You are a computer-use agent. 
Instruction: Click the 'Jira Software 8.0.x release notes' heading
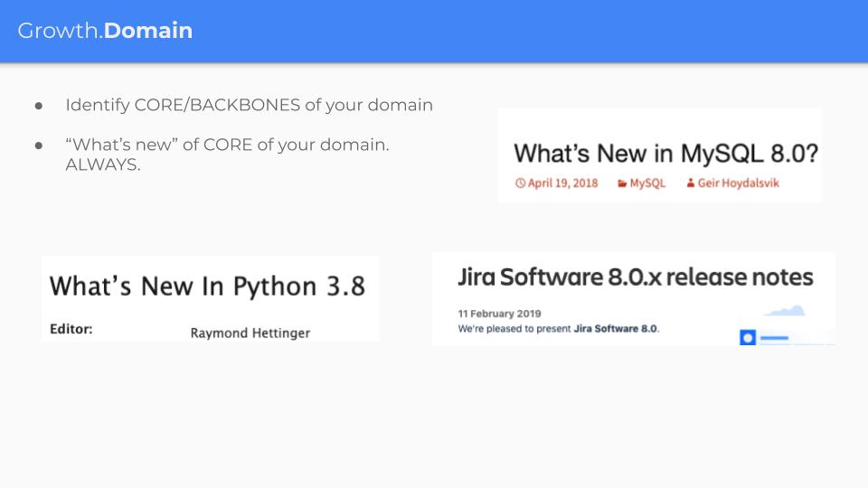pyautogui.click(x=636, y=277)
